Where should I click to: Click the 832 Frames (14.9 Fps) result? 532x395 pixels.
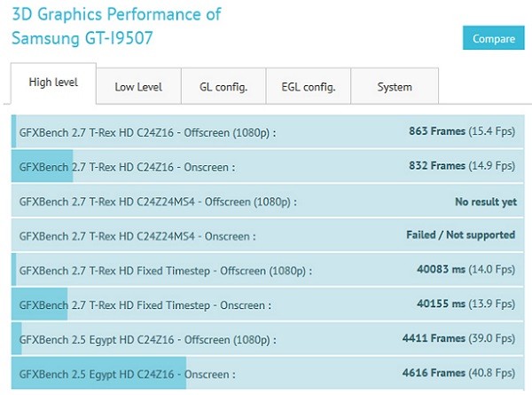462,166
